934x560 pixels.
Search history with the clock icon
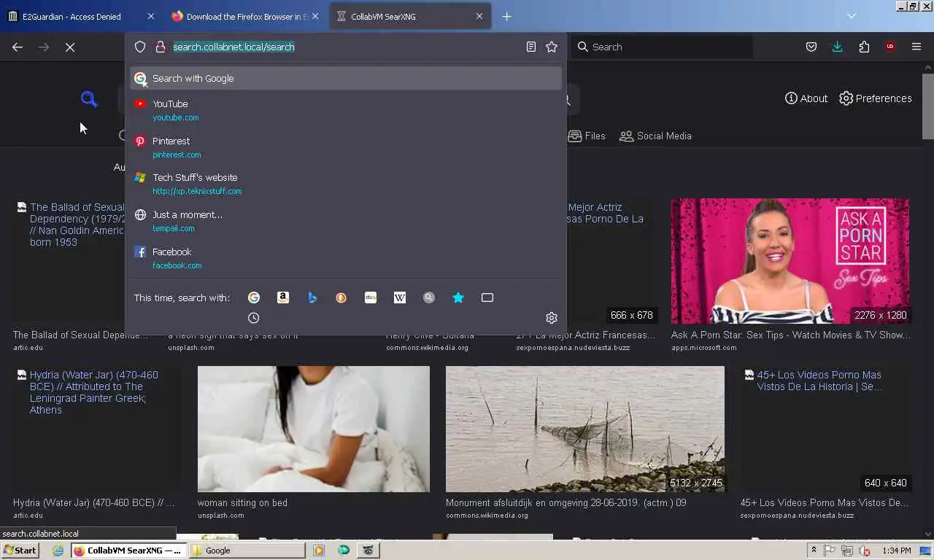point(254,318)
